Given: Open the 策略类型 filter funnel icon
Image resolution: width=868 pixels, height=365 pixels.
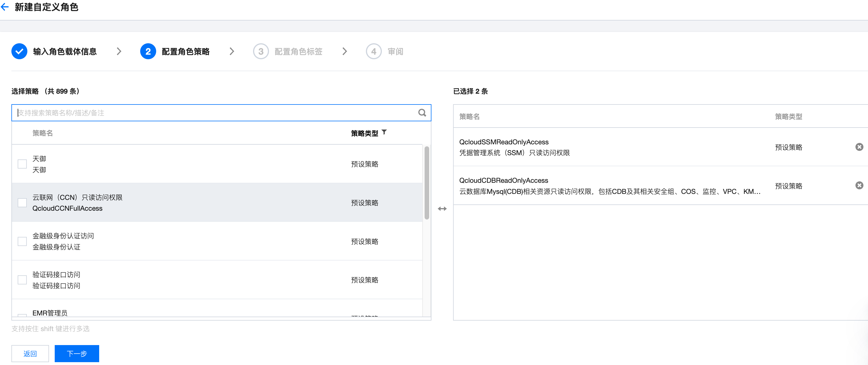Looking at the screenshot, I should tap(384, 132).
